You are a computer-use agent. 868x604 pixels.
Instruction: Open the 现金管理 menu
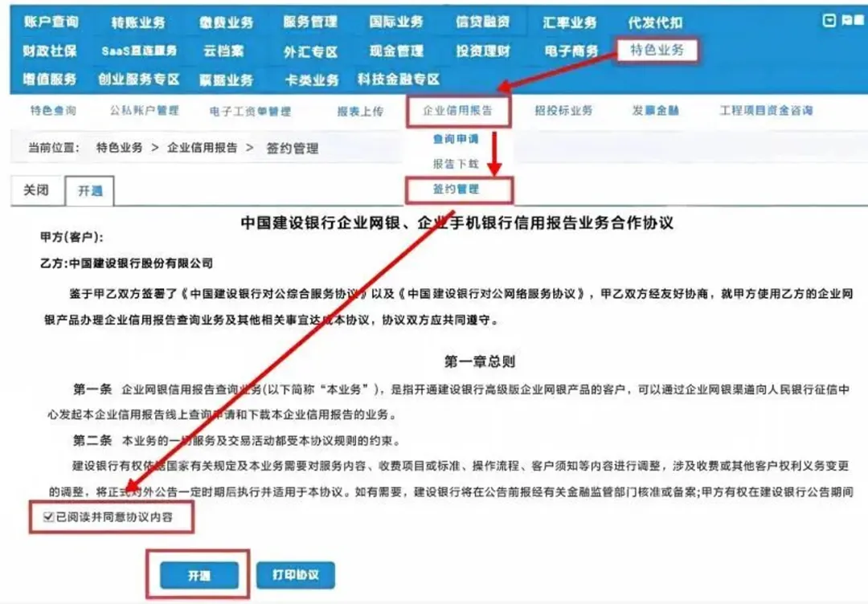396,51
